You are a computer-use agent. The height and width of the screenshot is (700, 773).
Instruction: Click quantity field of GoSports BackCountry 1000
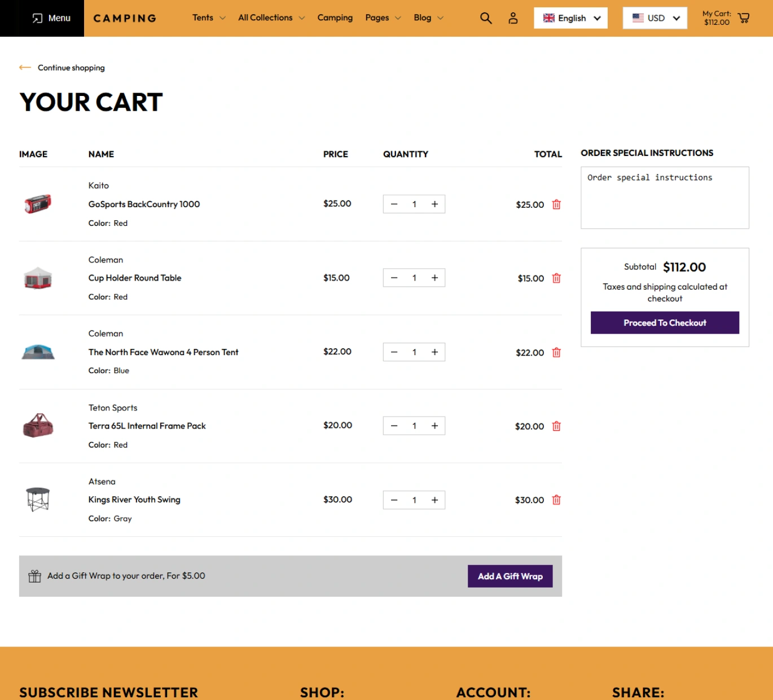tap(414, 204)
